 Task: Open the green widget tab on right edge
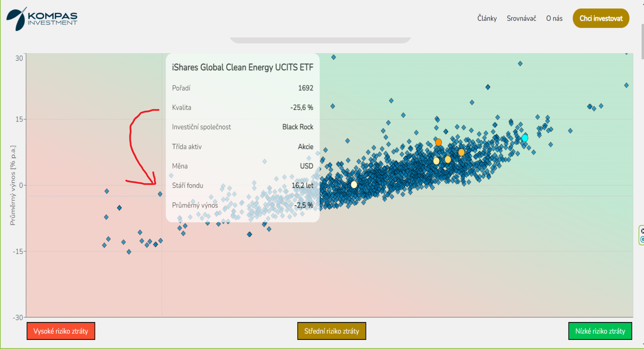coord(642,235)
